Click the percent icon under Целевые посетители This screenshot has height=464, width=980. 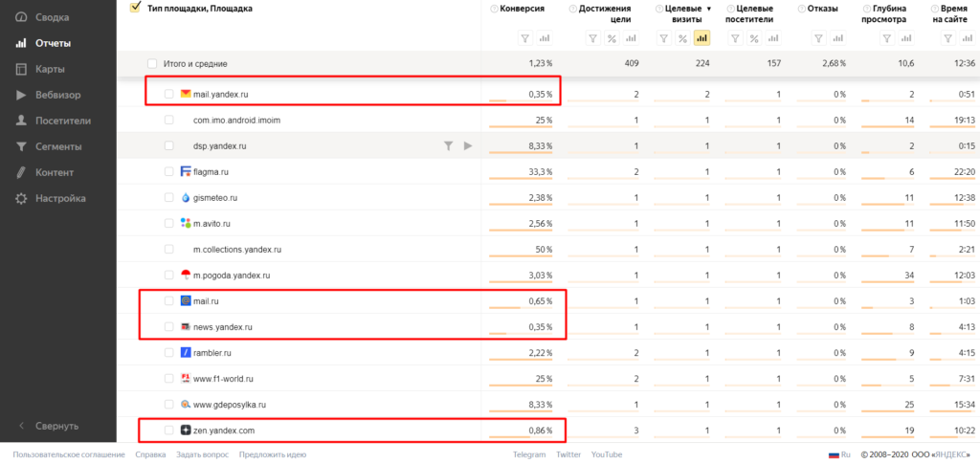click(x=753, y=38)
